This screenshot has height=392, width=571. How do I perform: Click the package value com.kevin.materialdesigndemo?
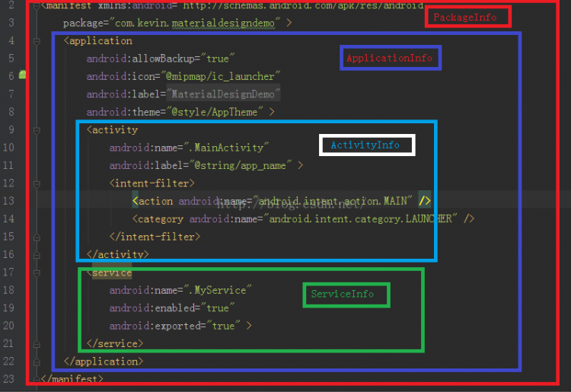[195, 23]
